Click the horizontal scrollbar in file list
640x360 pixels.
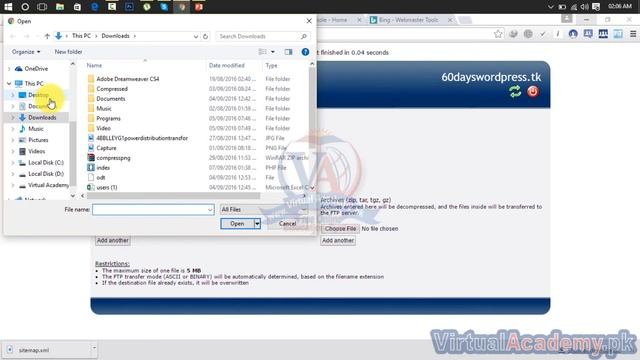point(173,196)
